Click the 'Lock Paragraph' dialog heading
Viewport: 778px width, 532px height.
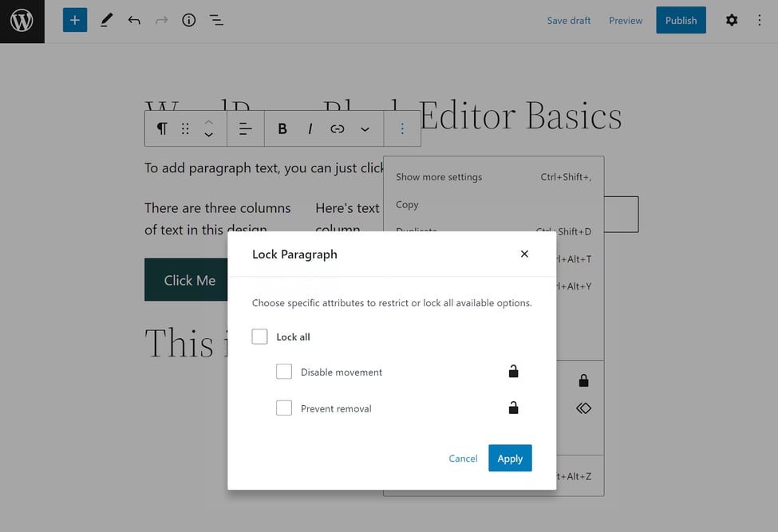click(x=294, y=254)
